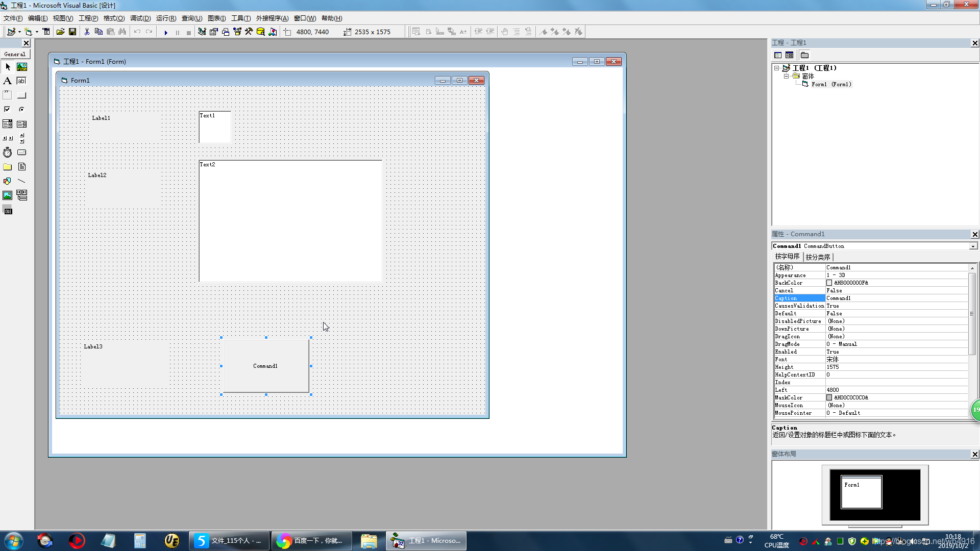980x551 pixels.
Task: Select the PictureBox tool in toolbox
Action: tap(21, 67)
